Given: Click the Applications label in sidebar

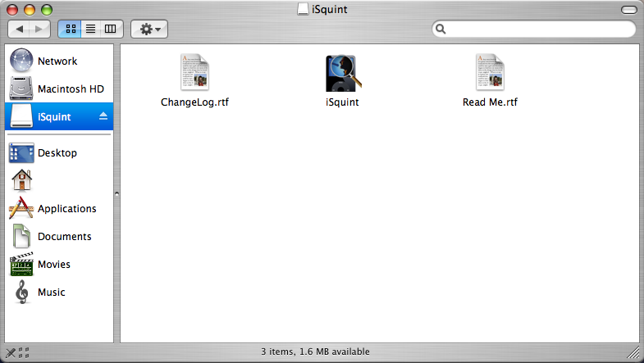Looking at the screenshot, I should (x=67, y=209).
